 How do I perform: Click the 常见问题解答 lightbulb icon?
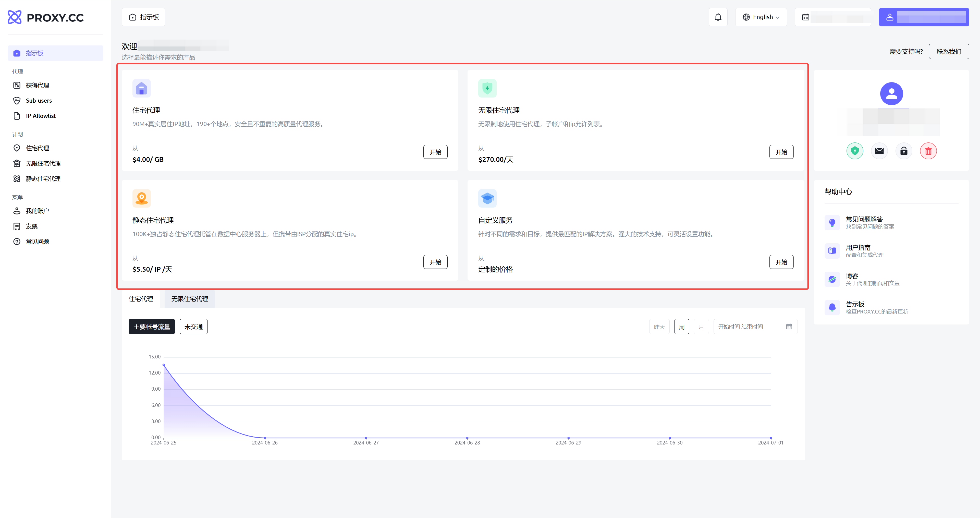pos(832,223)
